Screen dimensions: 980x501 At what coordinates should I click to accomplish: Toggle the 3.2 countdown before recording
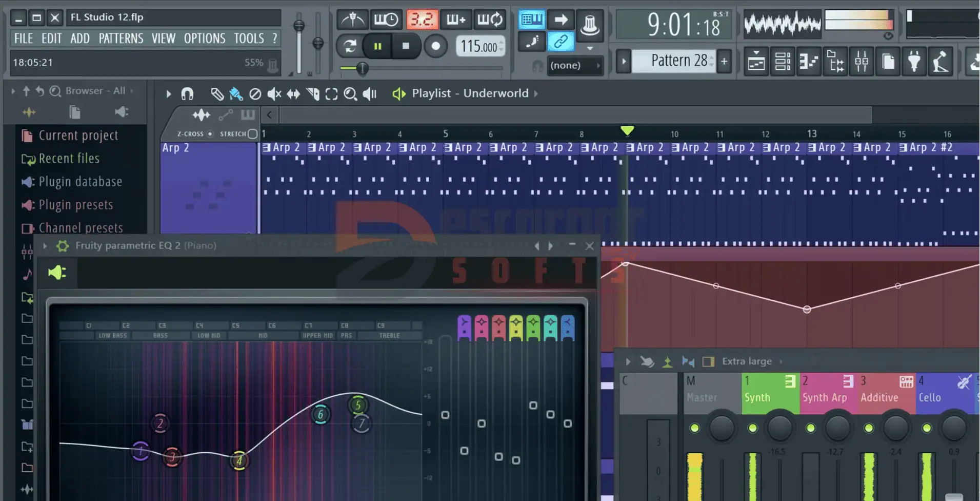click(422, 20)
